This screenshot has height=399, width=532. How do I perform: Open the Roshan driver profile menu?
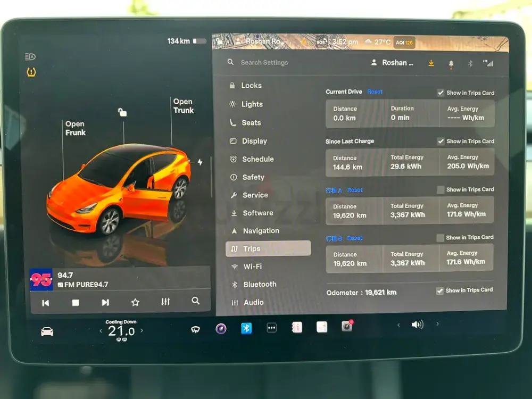393,63
